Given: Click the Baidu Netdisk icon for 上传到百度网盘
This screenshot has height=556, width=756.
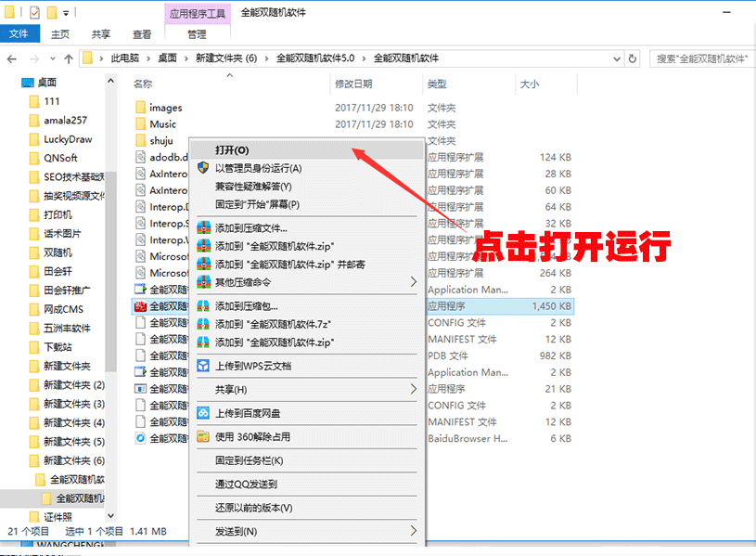Looking at the screenshot, I should pos(203,413).
